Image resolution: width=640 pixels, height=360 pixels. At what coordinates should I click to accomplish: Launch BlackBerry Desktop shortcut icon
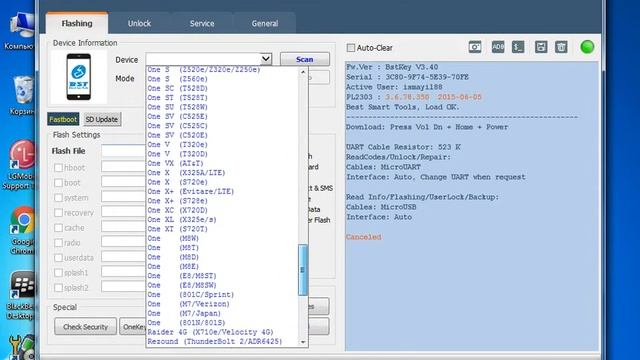[x=20, y=296]
